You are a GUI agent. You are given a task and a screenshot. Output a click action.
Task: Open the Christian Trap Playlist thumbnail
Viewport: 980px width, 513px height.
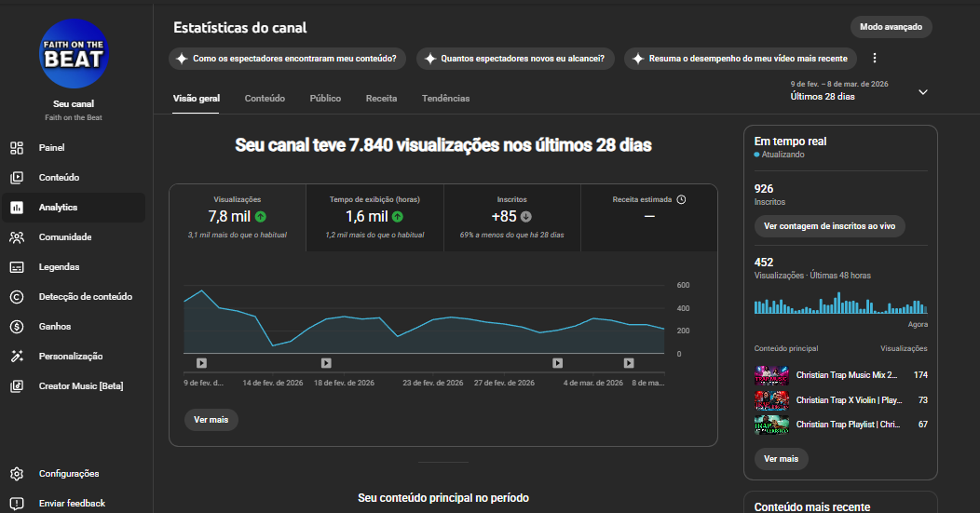point(771,425)
